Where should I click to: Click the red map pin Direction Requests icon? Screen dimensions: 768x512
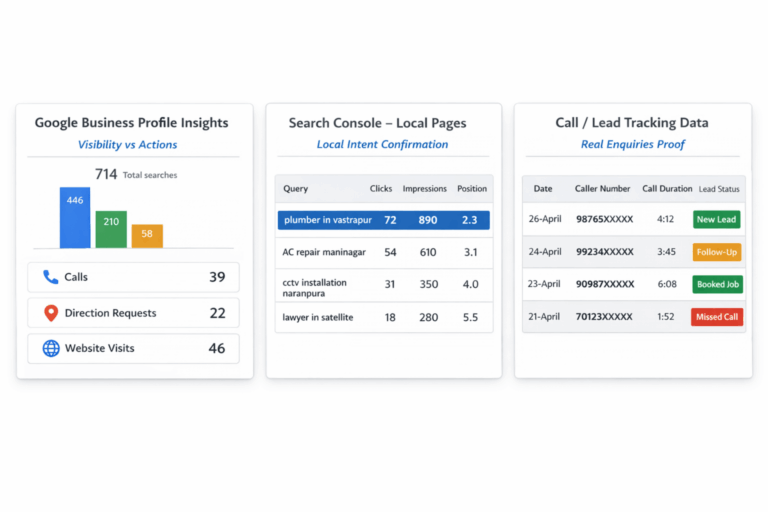51,313
